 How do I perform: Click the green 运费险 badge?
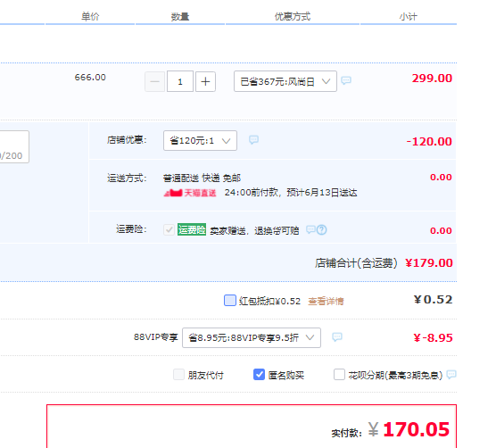(x=192, y=229)
